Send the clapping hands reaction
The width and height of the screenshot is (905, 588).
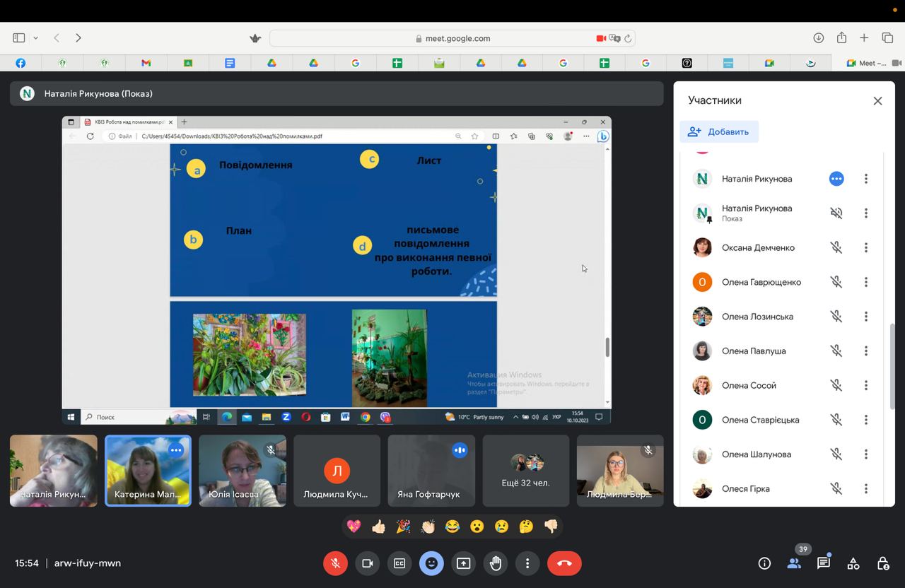(x=428, y=527)
